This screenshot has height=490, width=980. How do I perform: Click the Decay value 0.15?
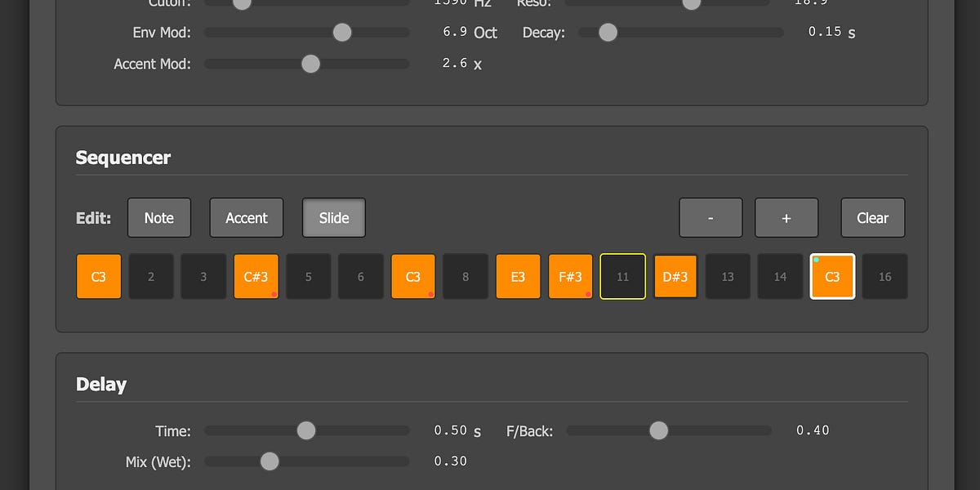tap(825, 32)
